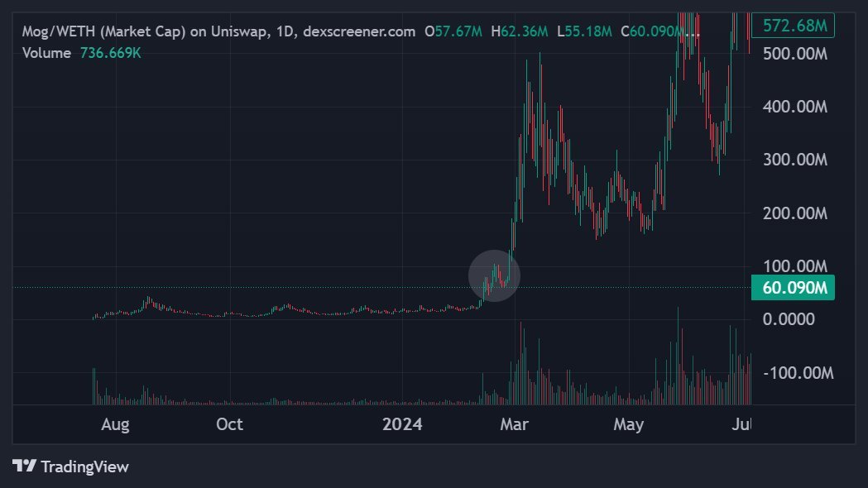
Task: Click the TradingView logo link
Action: [x=70, y=466]
